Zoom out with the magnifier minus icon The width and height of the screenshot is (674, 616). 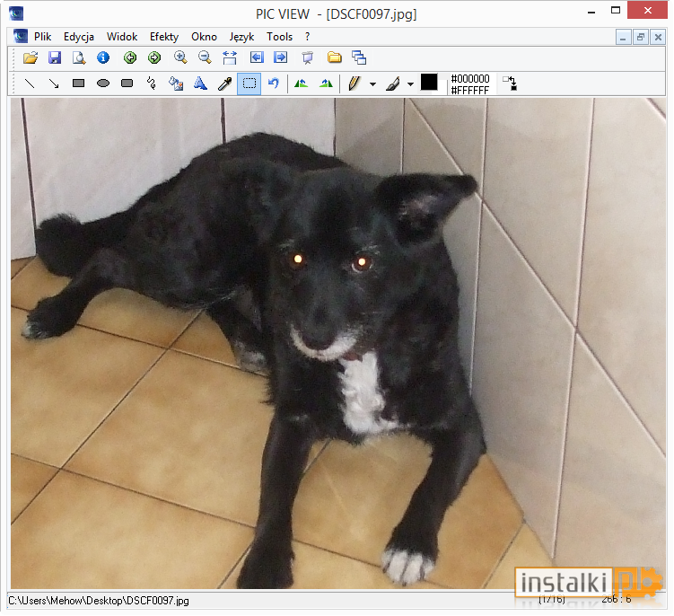point(205,57)
